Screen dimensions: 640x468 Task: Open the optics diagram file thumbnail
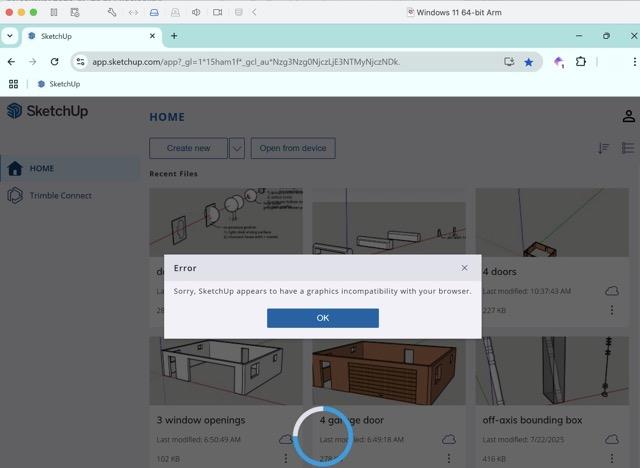pyautogui.click(x=226, y=222)
